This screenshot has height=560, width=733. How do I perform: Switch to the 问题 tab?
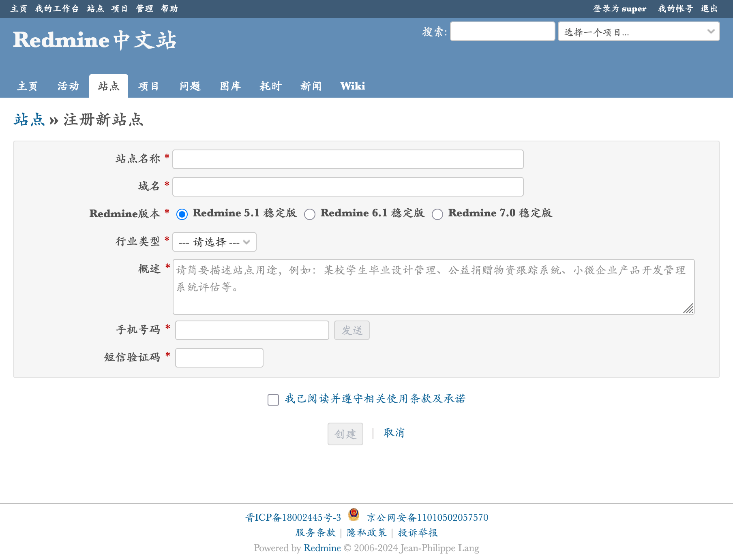click(x=190, y=86)
